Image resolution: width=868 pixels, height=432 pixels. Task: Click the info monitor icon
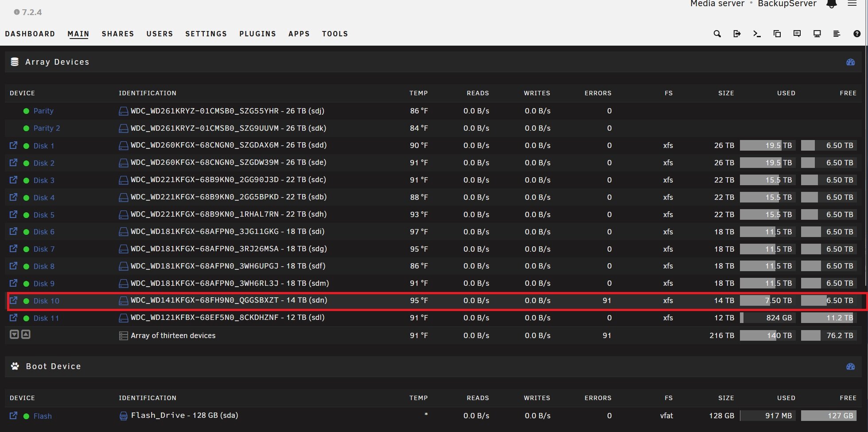pos(817,34)
